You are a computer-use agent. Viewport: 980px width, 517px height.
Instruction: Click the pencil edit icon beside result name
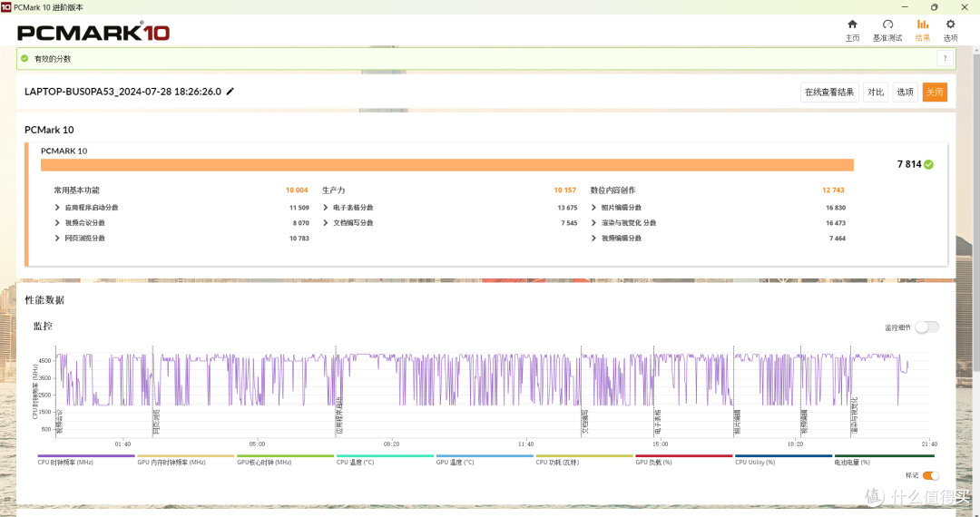[230, 92]
